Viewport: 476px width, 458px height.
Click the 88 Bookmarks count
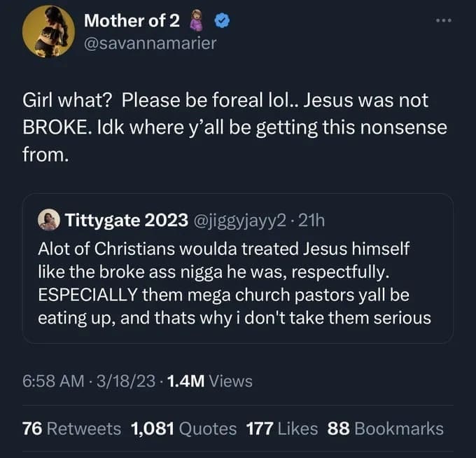[x=385, y=429]
